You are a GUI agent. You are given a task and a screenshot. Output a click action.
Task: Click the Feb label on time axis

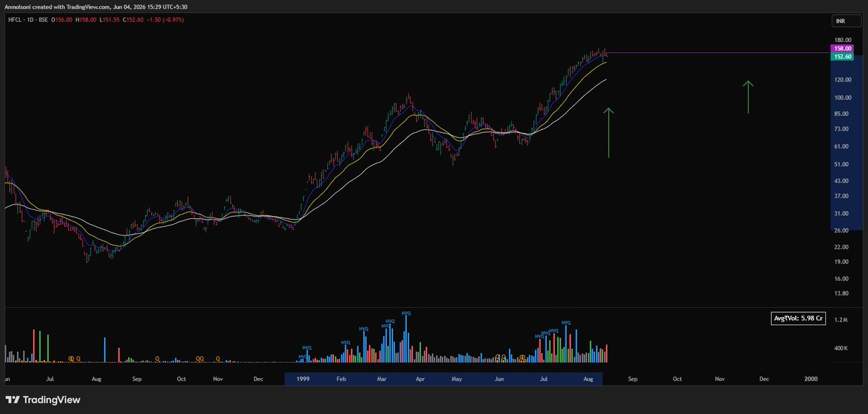[x=342, y=378]
